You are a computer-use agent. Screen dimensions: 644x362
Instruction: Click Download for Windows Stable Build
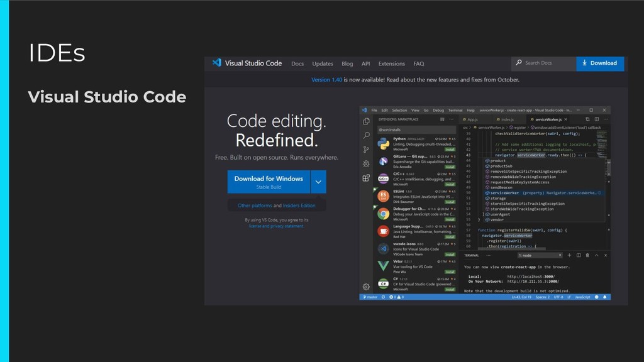pyautogui.click(x=269, y=182)
